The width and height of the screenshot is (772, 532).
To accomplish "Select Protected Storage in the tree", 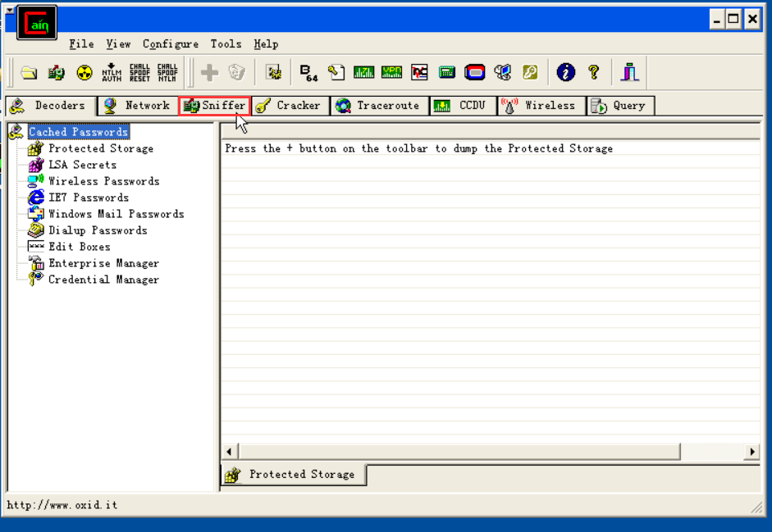I will [x=100, y=148].
